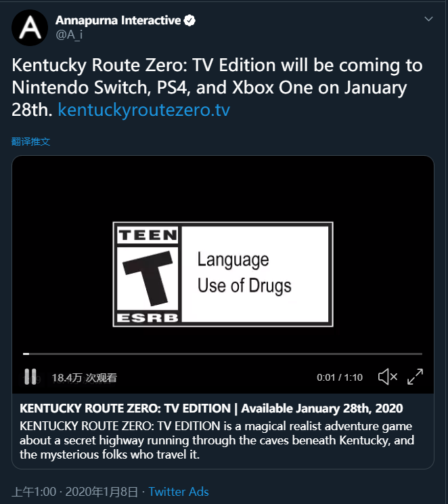Click the tweet text about Nintendo Switch
Image resolution: width=448 pixels, height=504 pixels.
217,87
